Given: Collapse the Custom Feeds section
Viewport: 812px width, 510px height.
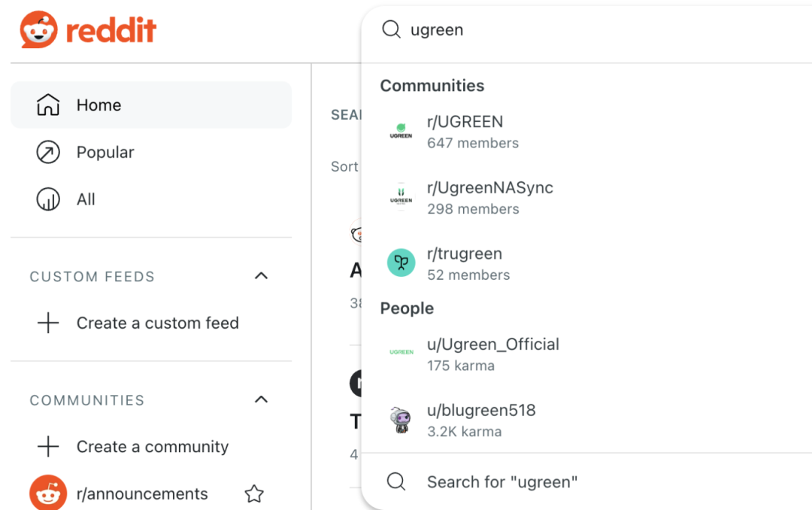Looking at the screenshot, I should [x=261, y=276].
